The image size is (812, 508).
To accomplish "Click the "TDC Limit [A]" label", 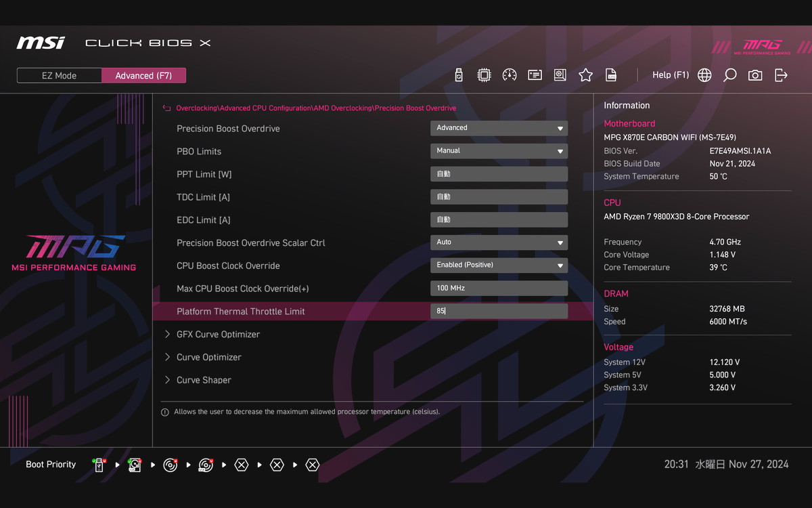I will [x=204, y=198].
